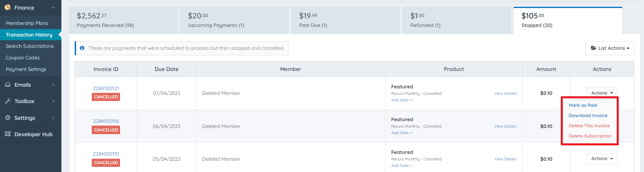The image size is (644, 172).
Task: Click the Settings gear icon
Action: click(x=8, y=118)
